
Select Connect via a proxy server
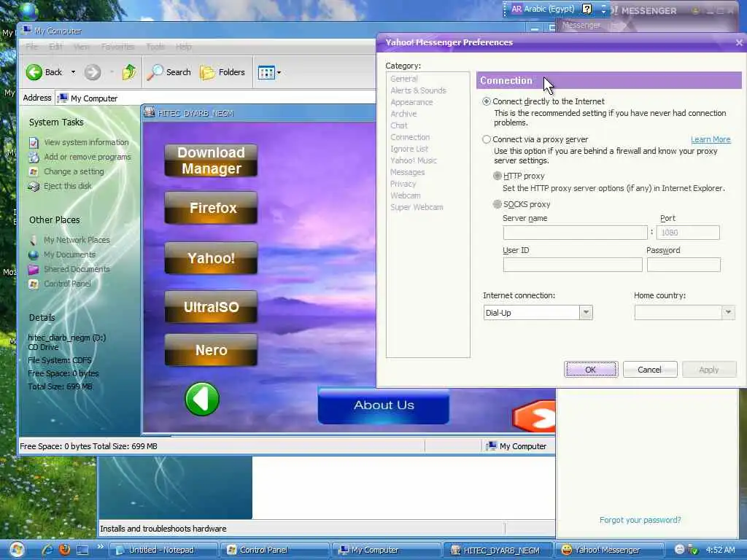click(487, 139)
